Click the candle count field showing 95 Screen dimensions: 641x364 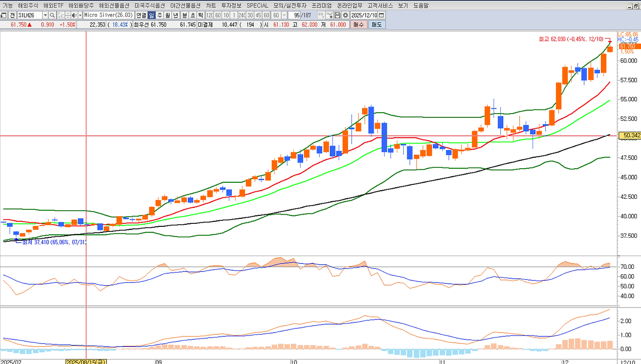coord(294,15)
